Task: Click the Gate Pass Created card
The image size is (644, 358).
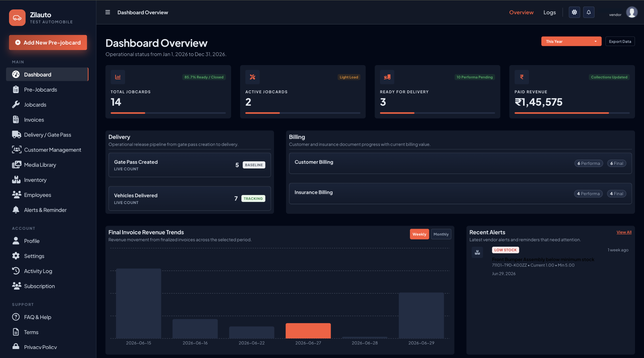Action: (190, 165)
